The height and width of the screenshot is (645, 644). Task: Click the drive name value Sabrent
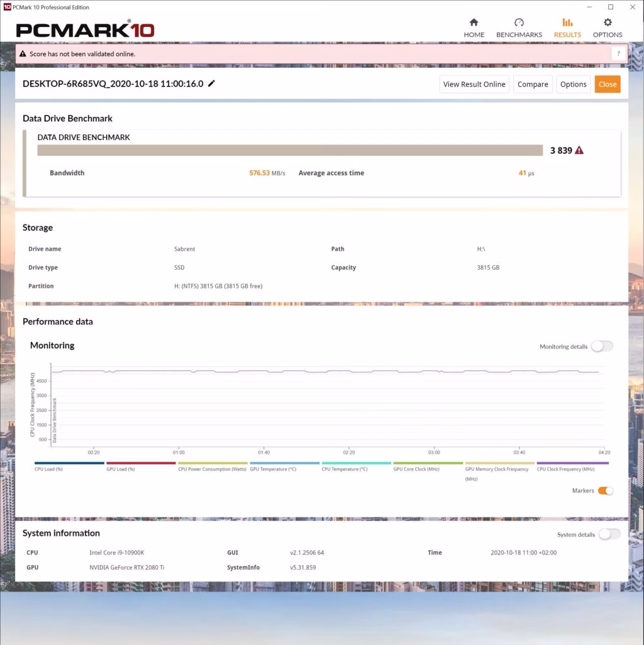click(184, 249)
